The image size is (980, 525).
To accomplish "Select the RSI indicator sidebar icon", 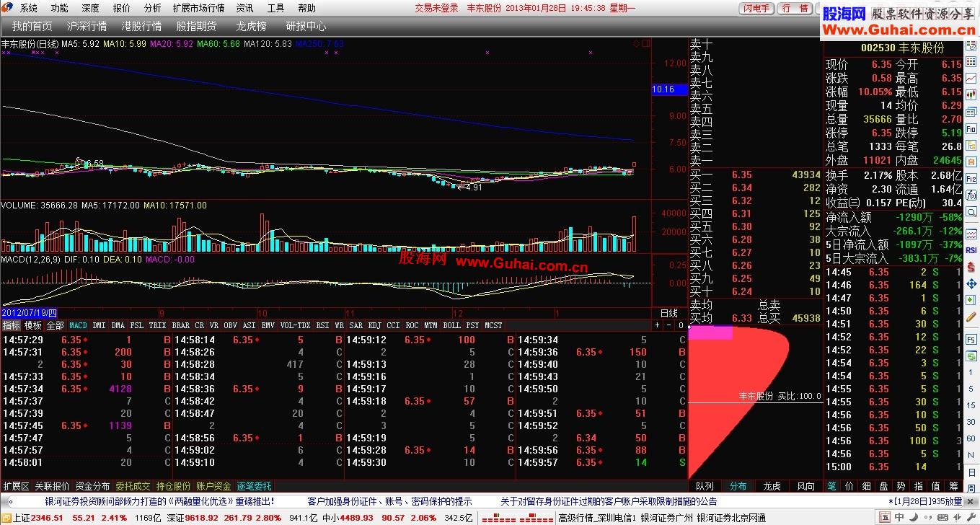I will coord(971,250).
